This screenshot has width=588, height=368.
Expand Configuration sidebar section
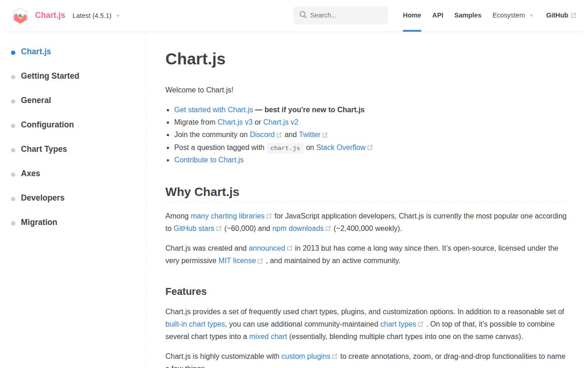tap(47, 125)
